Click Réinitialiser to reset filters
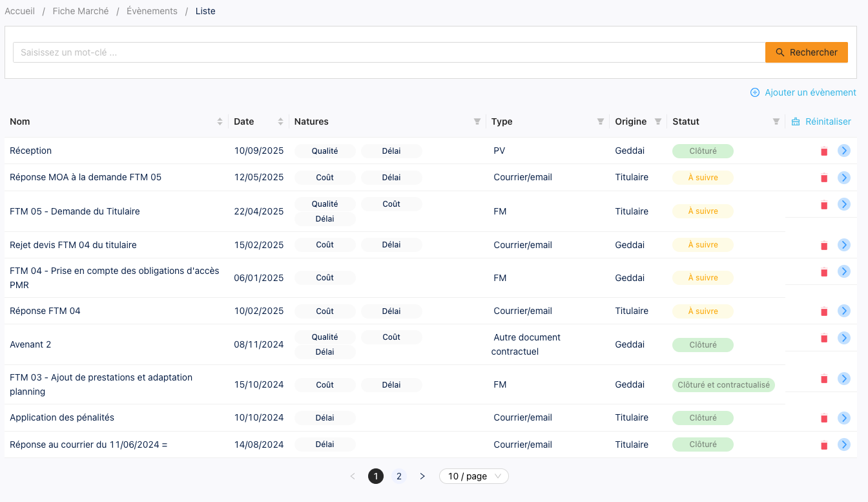 (821, 121)
